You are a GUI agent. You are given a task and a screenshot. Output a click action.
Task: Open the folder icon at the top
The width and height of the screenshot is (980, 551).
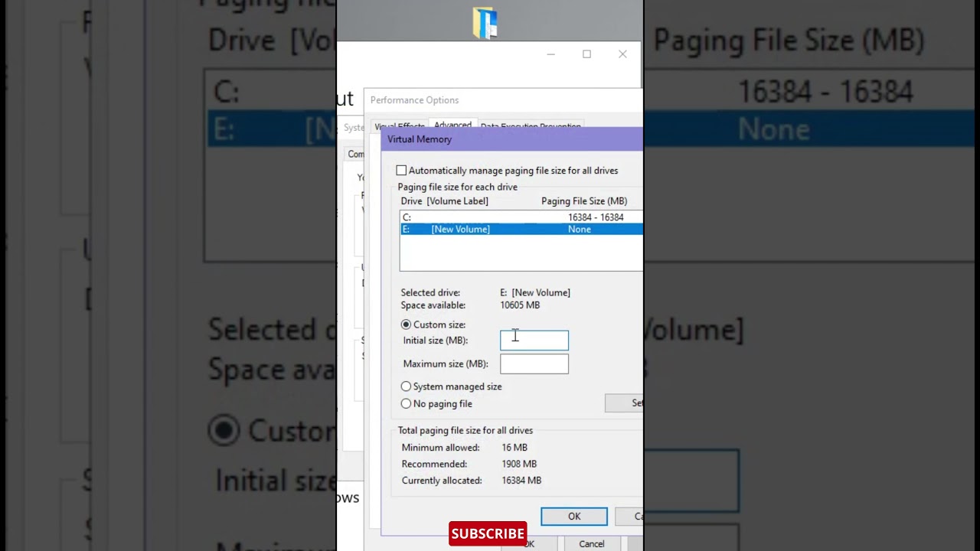coord(485,22)
